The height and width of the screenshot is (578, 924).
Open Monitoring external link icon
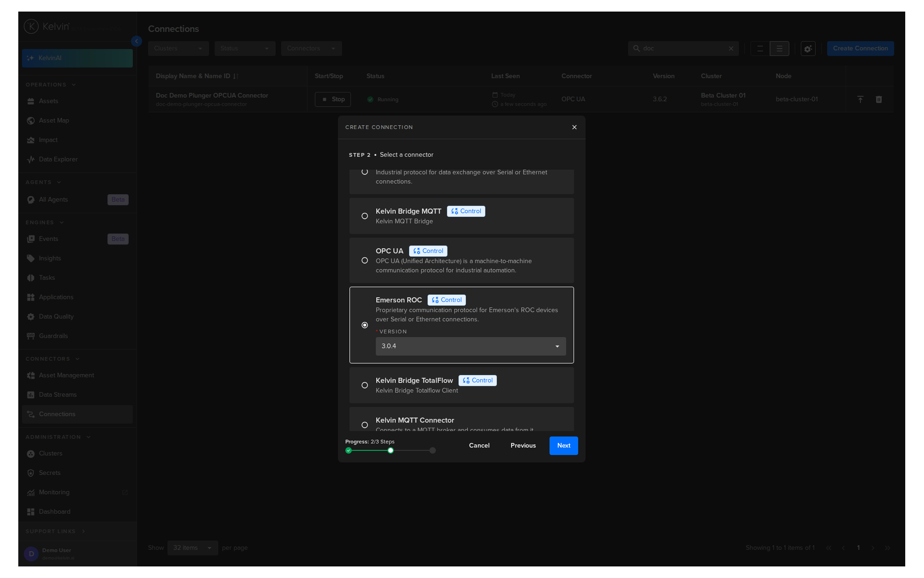point(125,493)
